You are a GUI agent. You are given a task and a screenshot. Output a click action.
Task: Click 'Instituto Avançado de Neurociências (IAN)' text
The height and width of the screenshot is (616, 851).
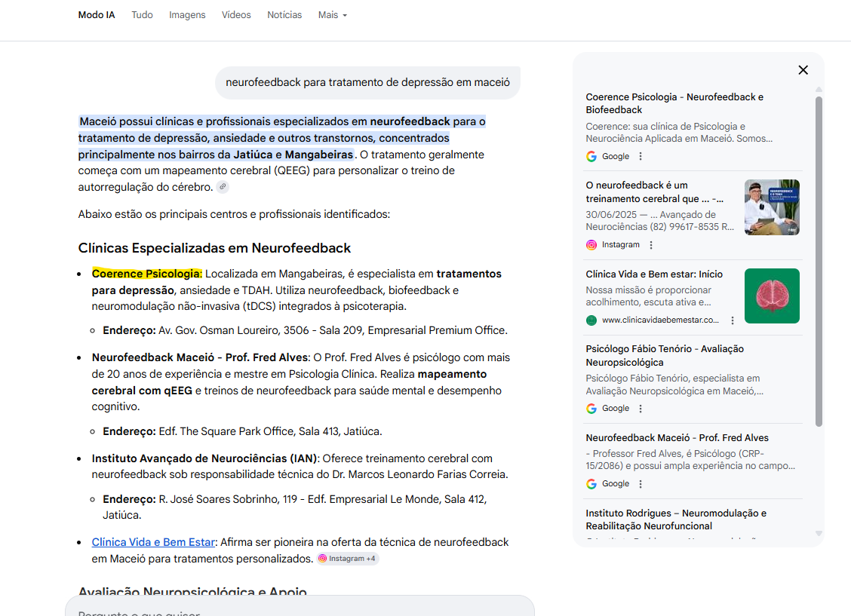point(204,458)
